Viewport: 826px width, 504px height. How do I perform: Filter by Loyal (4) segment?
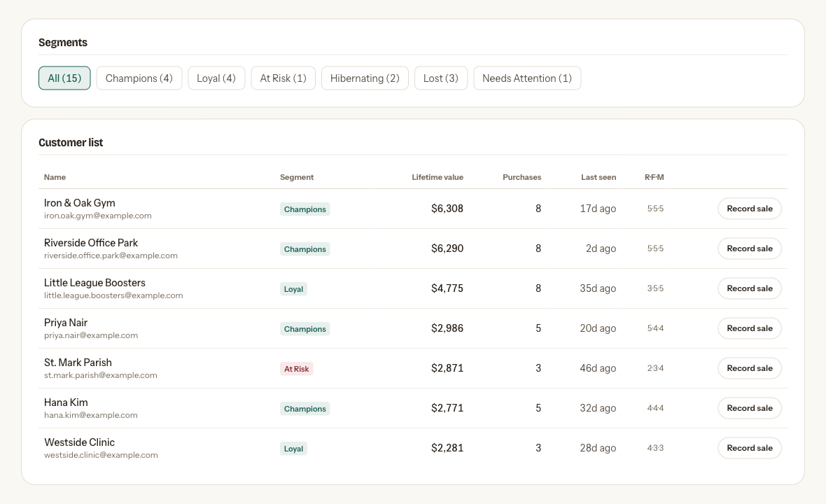(216, 78)
